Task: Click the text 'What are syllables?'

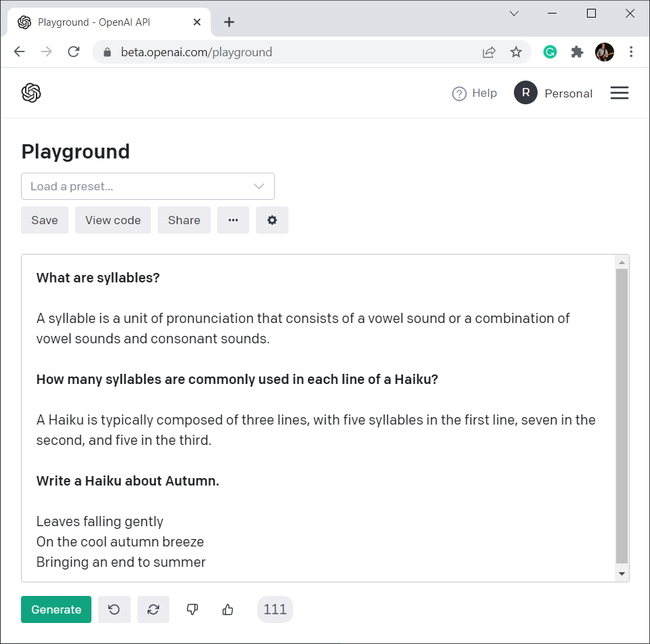Action: (x=97, y=278)
